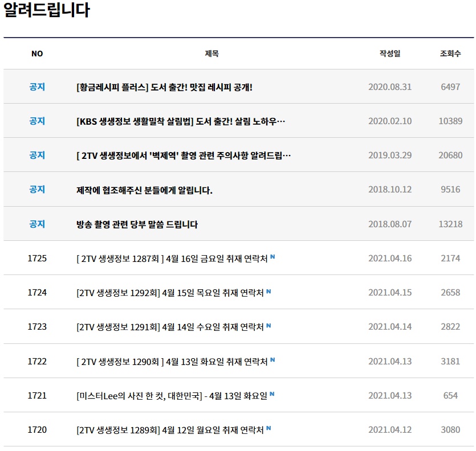Click the view count 6497
This screenshot has height=451, width=476.
tap(450, 87)
